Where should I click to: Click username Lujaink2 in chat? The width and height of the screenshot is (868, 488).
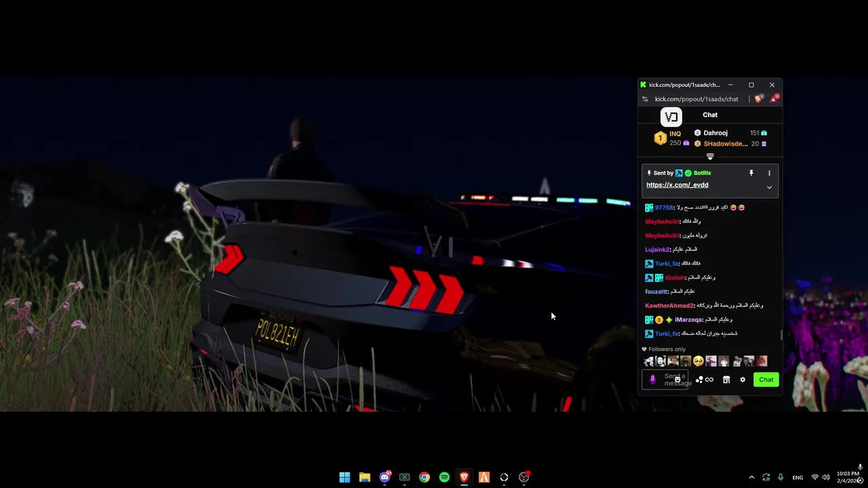(x=657, y=249)
